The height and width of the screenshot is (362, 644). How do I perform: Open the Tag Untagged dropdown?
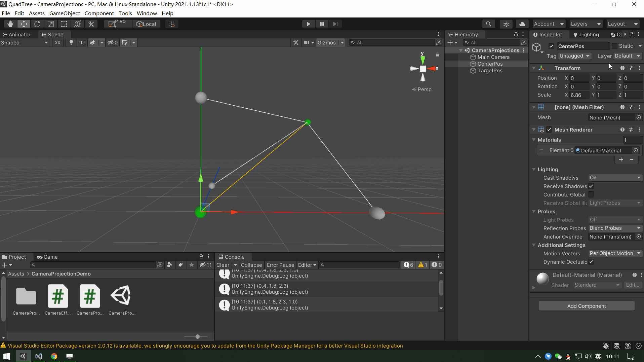pos(574,56)
